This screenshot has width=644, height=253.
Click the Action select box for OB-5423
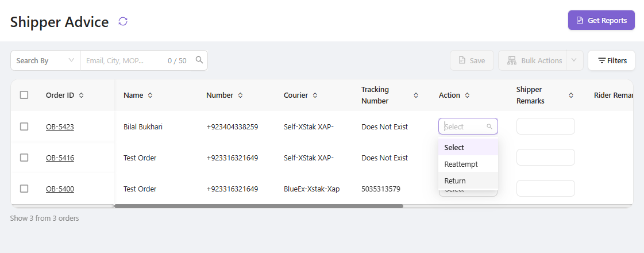[468, 126]
